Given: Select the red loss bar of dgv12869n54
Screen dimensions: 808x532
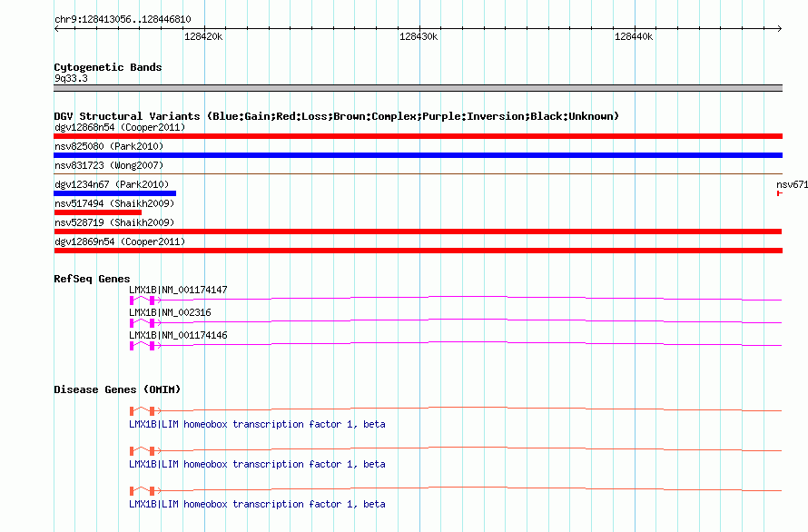Looking at the screenshot, I should 418,251.
